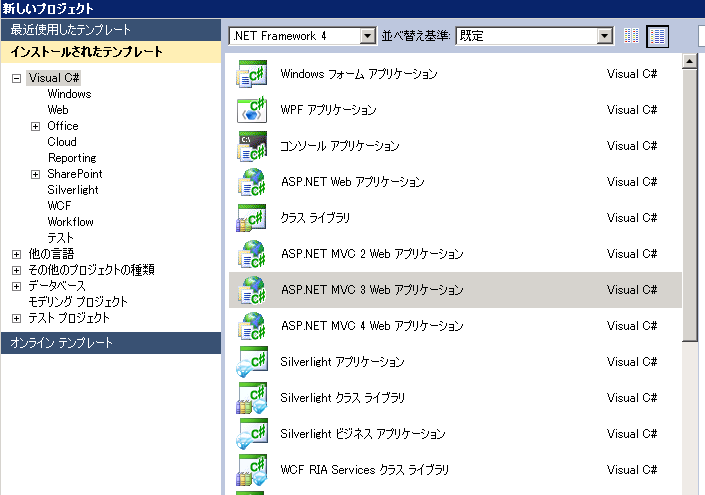Choose Silverlight アプリケーション template text
705x495 pixels.
(x=342, y=361)
